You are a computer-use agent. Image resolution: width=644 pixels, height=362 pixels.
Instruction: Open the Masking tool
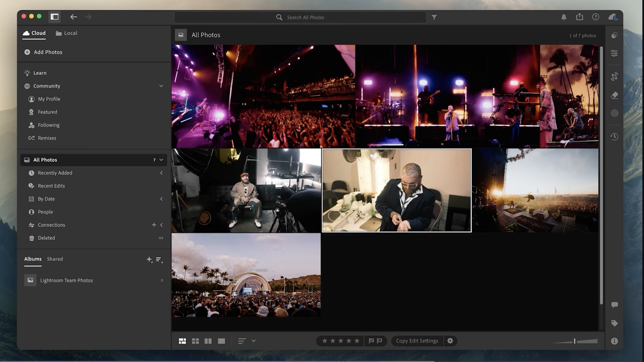(614, 113)
